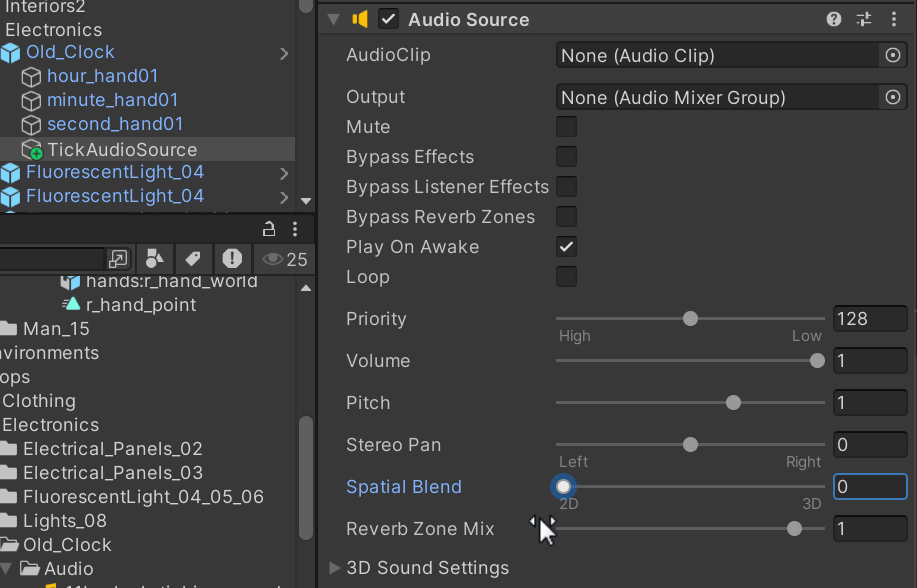Open the Electrical_Panels_03 folder
The width and height of the screenshot is (917, 588).
point(113,472)
